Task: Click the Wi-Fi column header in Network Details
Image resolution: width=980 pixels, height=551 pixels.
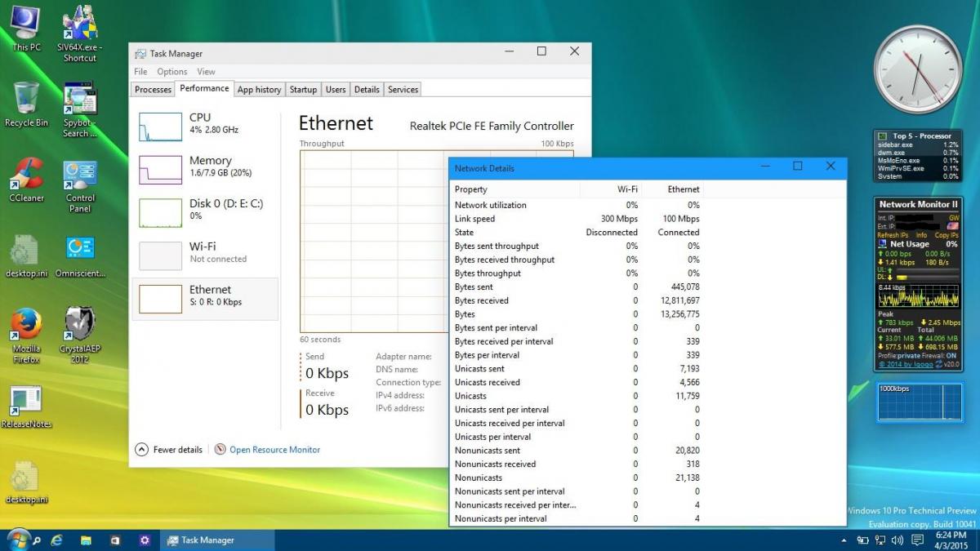Action: (x=611, y=189)
